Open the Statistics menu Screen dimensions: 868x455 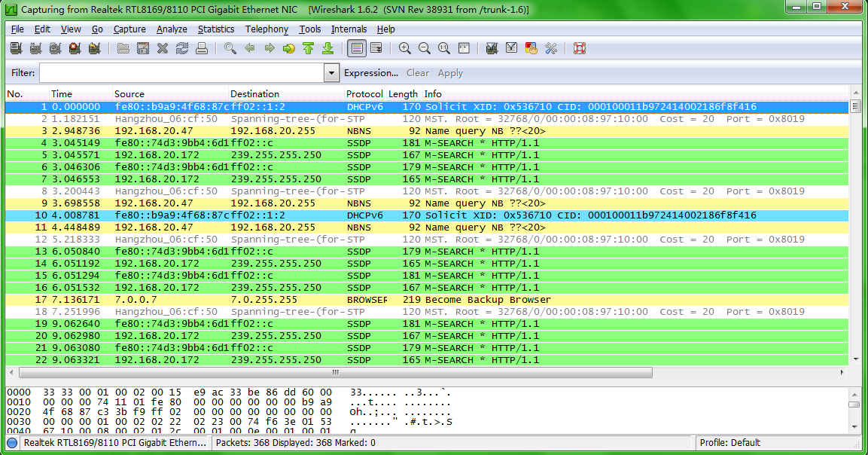click(x=216, y=29)
